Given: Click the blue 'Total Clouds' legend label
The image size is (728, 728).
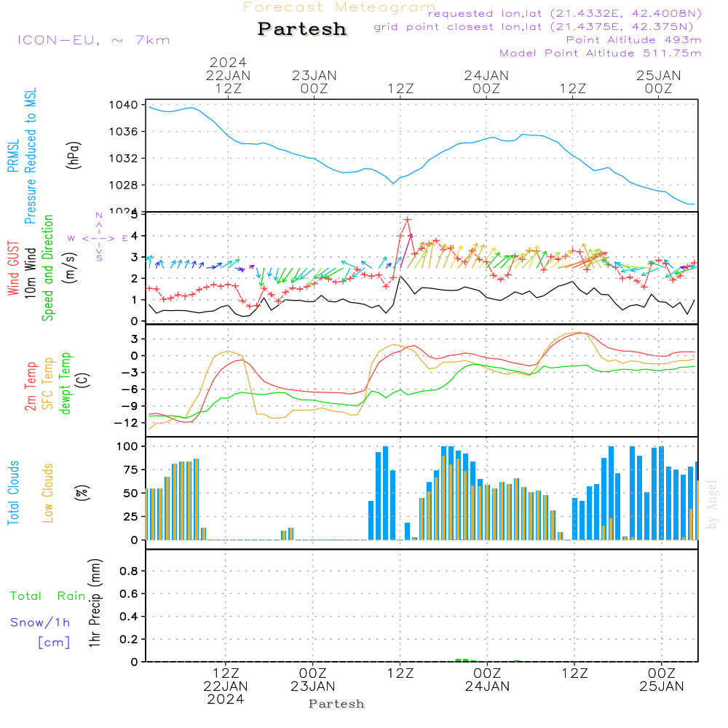Looking at the screenshot, I should point(13,493).
